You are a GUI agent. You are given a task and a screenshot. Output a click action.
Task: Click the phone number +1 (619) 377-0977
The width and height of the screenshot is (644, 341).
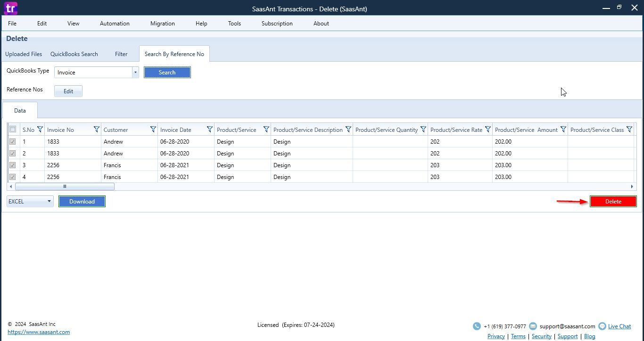(x=505, y=326)
